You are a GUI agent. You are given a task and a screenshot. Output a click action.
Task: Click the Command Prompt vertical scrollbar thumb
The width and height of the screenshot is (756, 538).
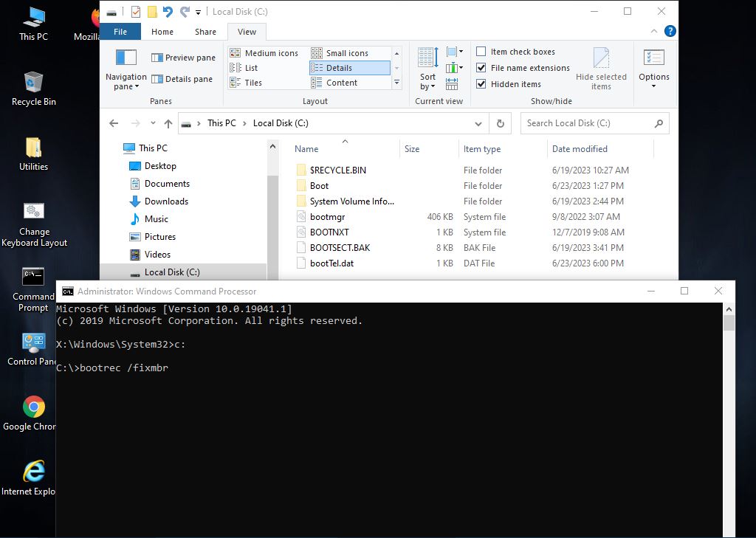tap(729, 323)
